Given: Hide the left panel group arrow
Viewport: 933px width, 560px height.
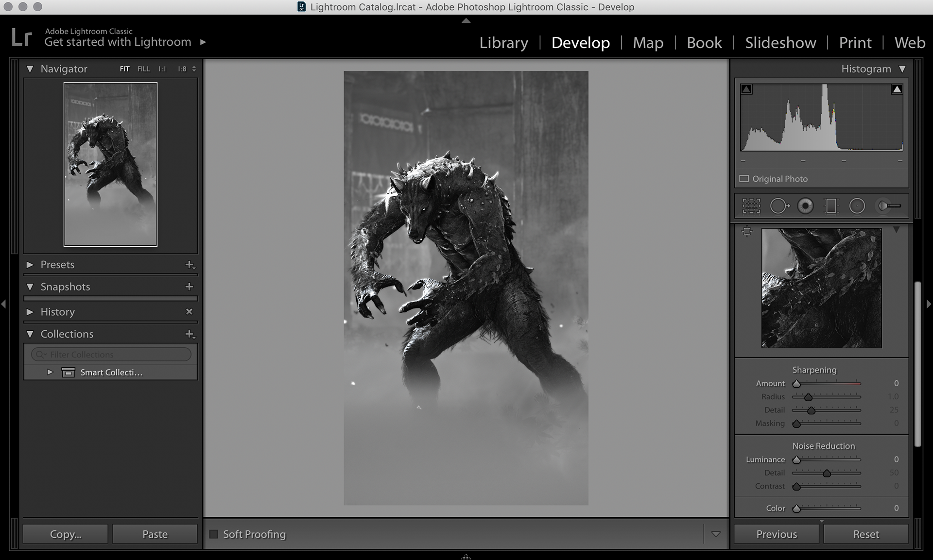Looking at the screenshot, I should 3,304.
